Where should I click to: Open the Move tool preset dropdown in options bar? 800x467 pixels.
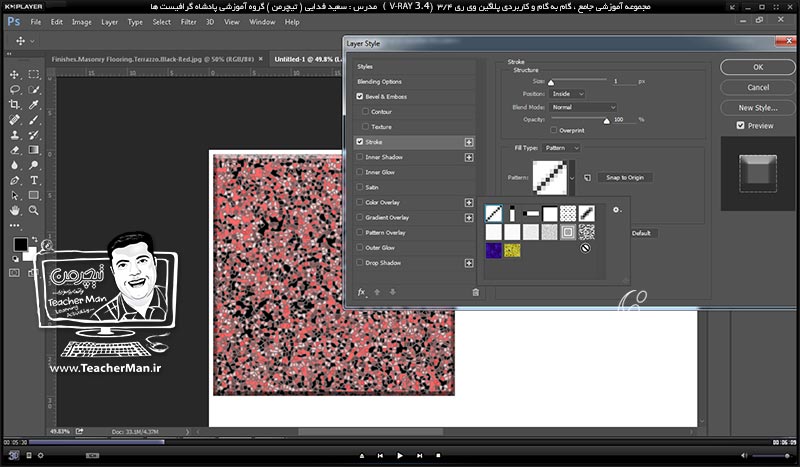click(x=33, y=41)
